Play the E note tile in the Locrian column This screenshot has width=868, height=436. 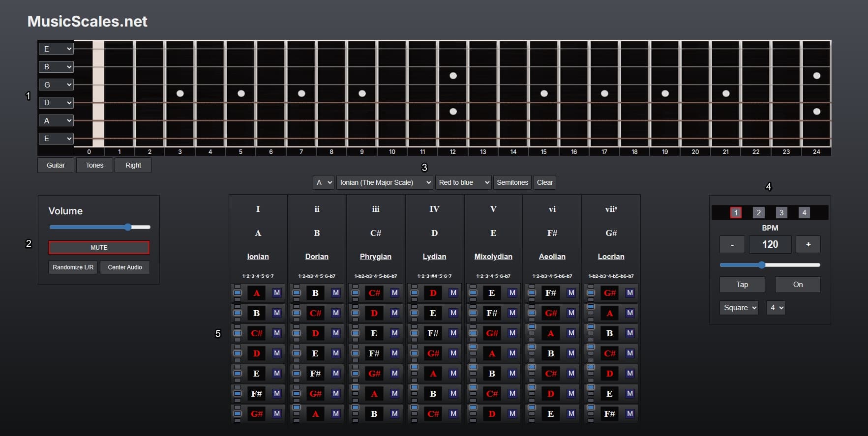(x=609, y=394)
